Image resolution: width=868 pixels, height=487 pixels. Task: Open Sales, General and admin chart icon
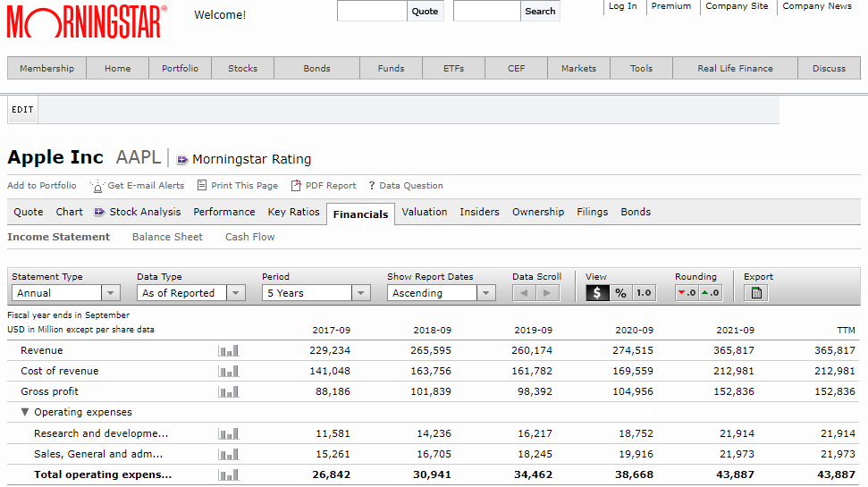229,454
